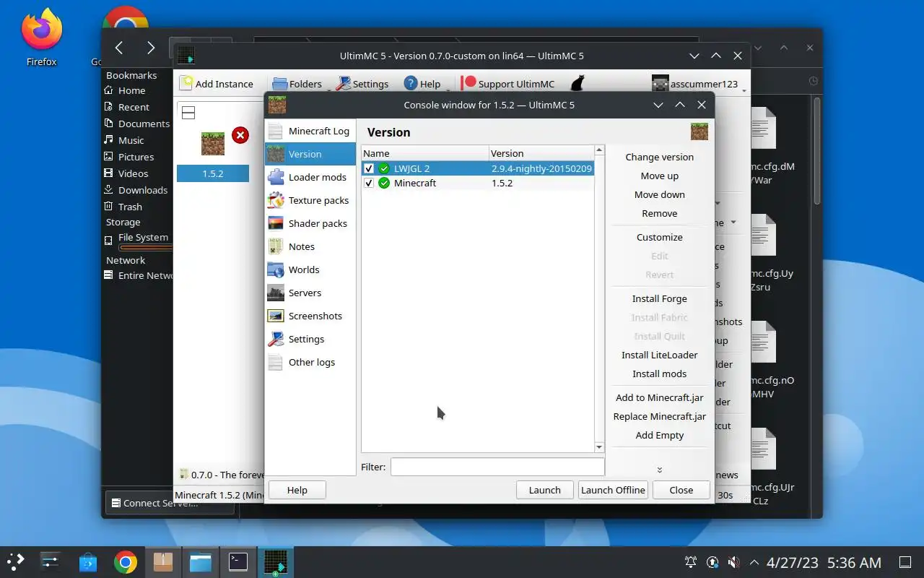Viewport: 924px width, 578px height.
Task: Click the black cat icon in toolbar
Action: (577, 84)
